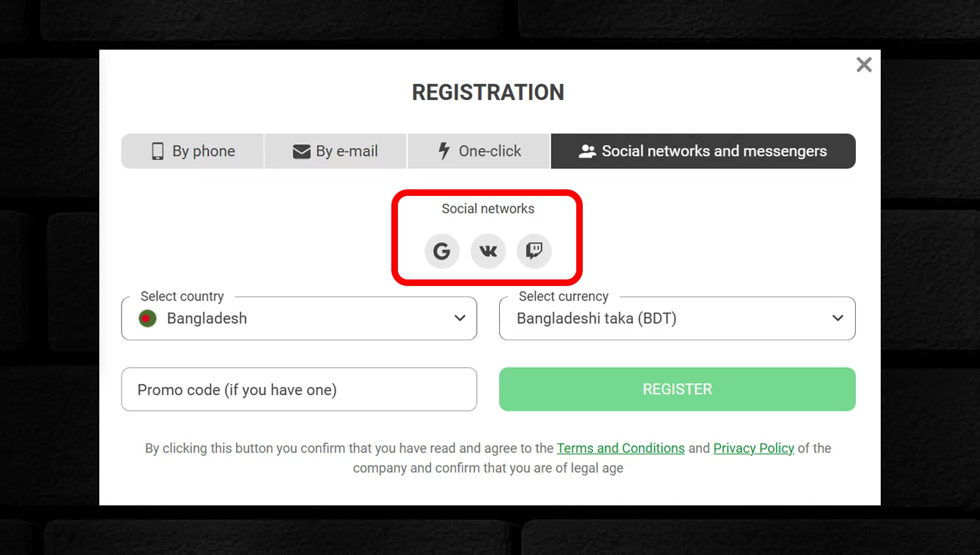Switch to the By phone tab
The width and height of the screenshot is (980, 555).
193,151
